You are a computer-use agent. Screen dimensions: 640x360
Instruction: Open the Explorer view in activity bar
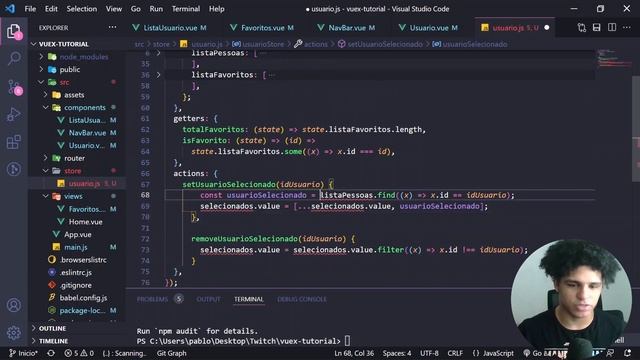pos(13,31)
